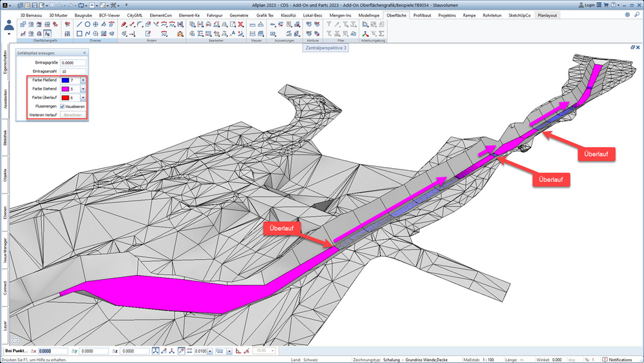The height and width of the screenshot is (363, 644).
Task: Toggle the global point snap icon in coordinate bar
Action: (156, 351)
